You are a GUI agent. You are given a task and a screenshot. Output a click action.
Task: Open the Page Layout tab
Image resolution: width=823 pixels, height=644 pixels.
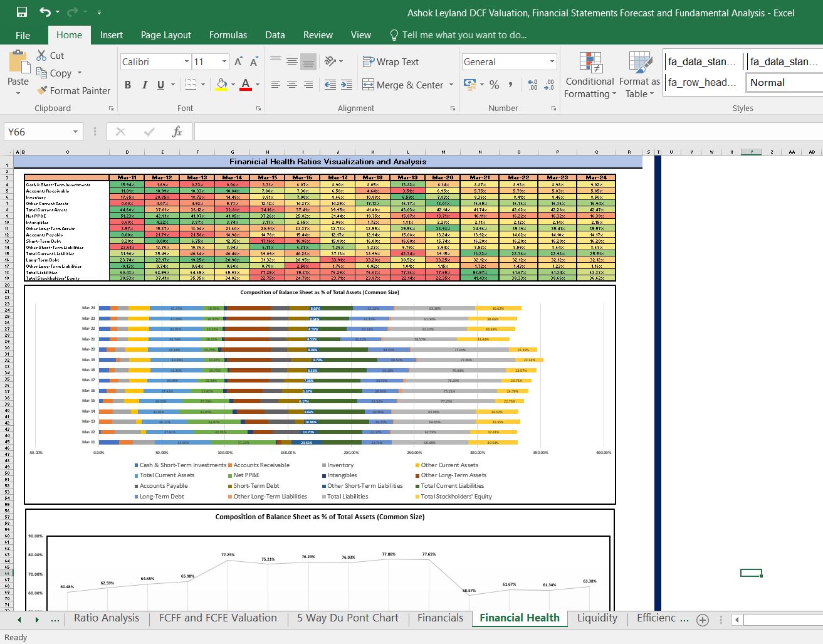click(166, 35)
